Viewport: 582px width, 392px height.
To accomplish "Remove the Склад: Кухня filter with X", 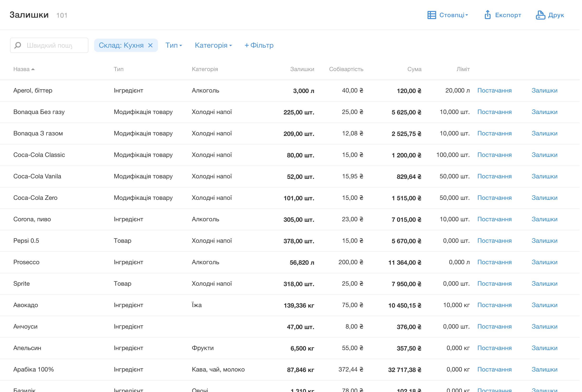I will point(150,45).
